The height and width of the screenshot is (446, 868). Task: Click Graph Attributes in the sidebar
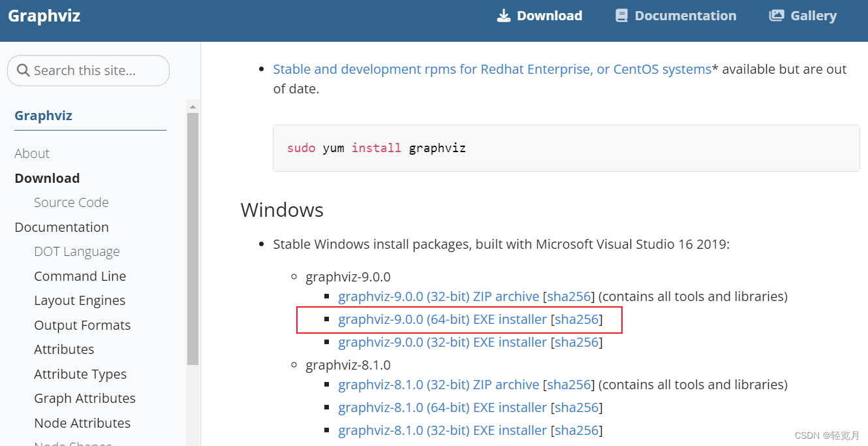(x=84, y=398)
